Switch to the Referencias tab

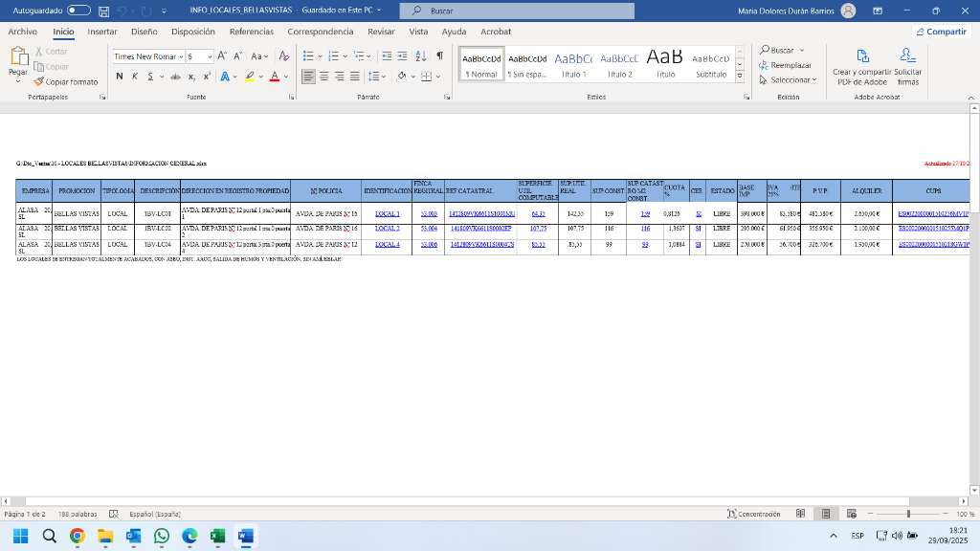click(252, 32)
